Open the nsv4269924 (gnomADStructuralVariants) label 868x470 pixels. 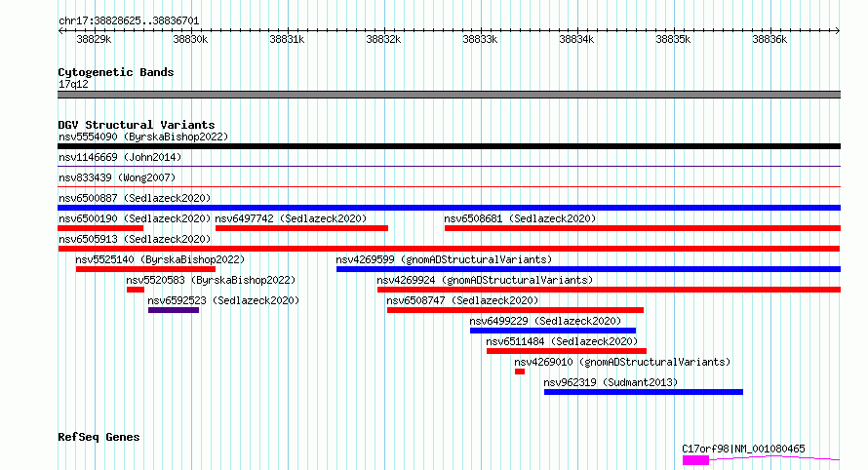tap(485, 280)
